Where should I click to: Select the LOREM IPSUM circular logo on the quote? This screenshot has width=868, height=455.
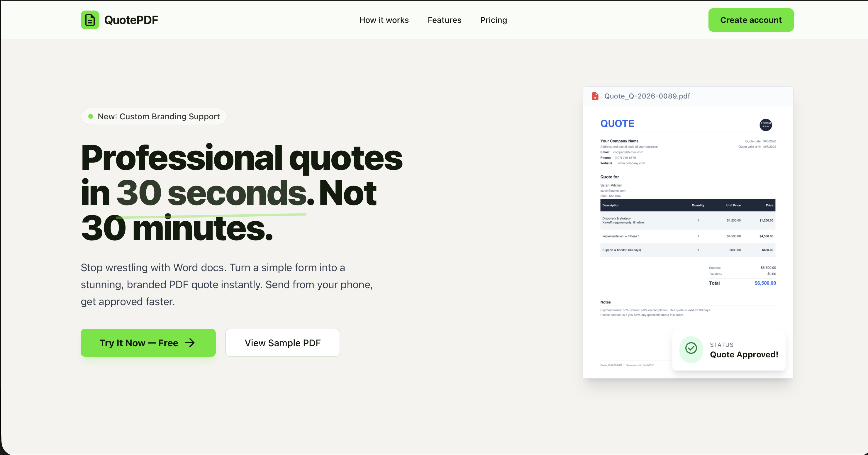click(x=765, y=125)
